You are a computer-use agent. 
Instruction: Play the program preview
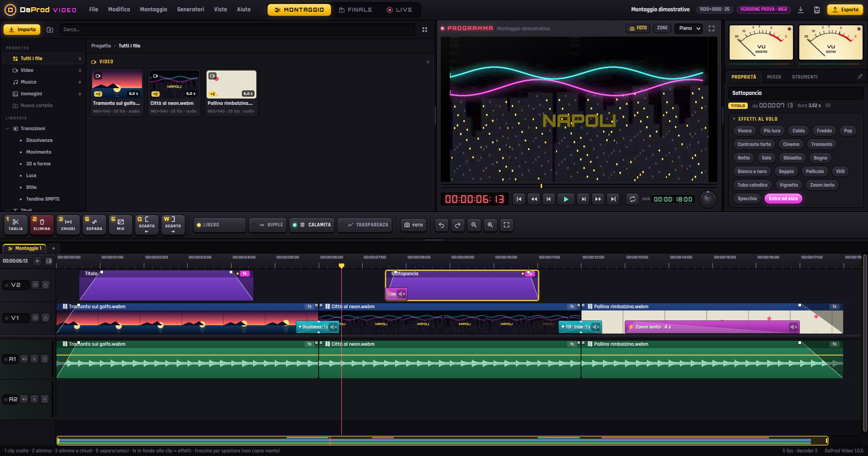pyautogui.click(x=566, y=199)
